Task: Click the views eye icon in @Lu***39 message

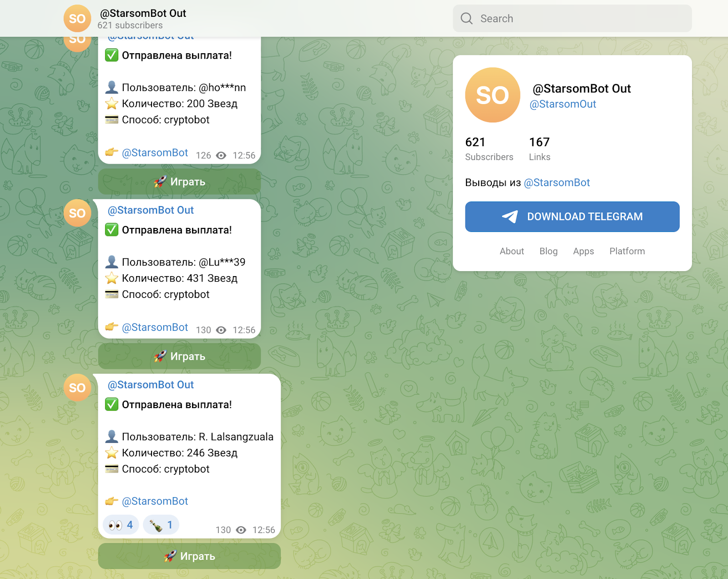Action: 221,330
